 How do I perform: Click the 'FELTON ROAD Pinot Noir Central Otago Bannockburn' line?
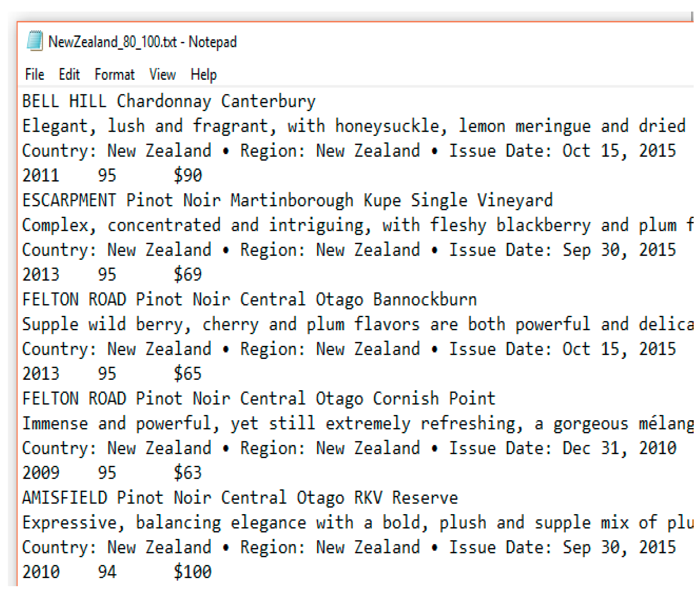coord(249,300)
